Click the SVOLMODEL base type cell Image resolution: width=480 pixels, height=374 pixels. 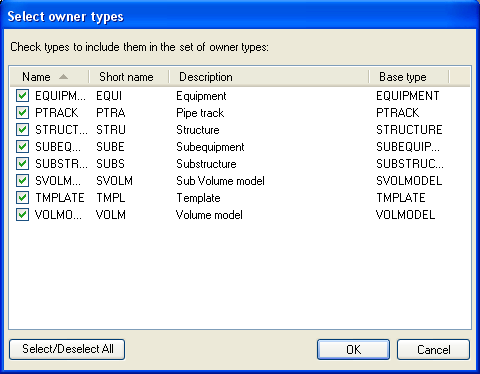point(409,181)
